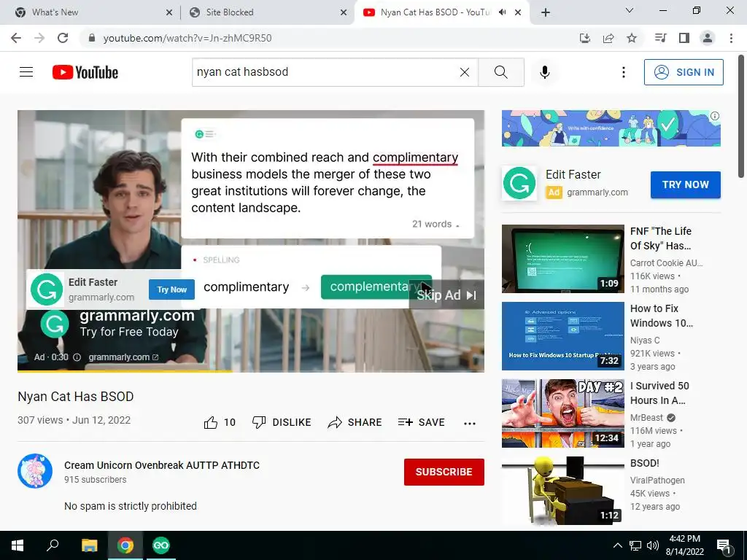Open File Explorer from taskbar
Image resolution: width=747 pixels, height=560 pixels.
pyautogui.click(x=89, y=545)
